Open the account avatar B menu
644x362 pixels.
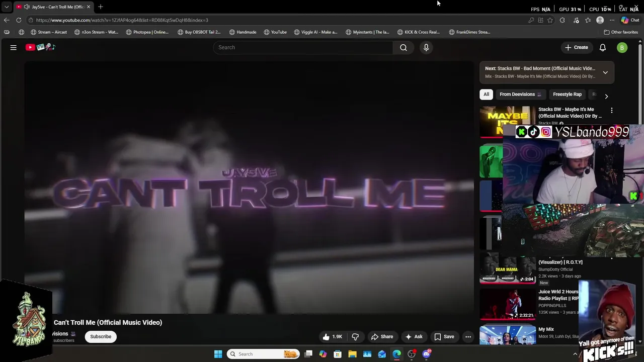tap(622, 47)
